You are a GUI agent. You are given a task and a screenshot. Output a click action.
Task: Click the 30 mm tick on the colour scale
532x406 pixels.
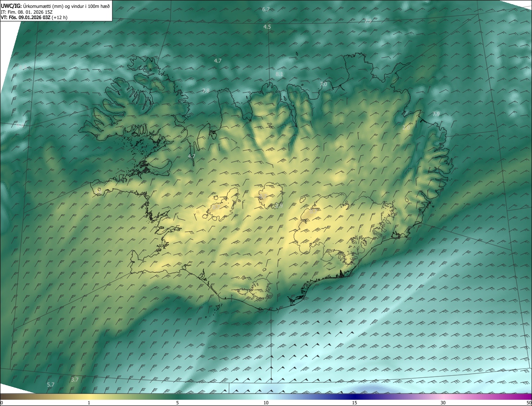pos(443,403)
